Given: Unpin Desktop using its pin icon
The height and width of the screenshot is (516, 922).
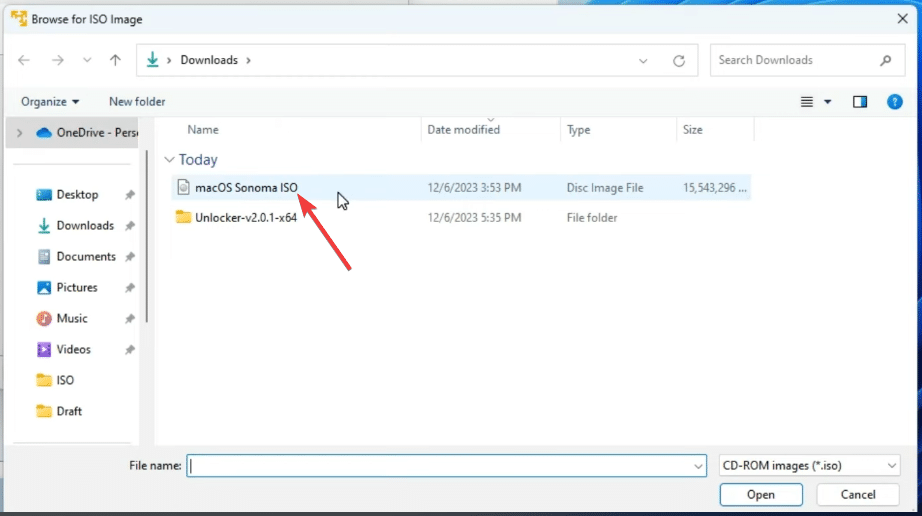Looking at the screenshot, I should [130, 195].
